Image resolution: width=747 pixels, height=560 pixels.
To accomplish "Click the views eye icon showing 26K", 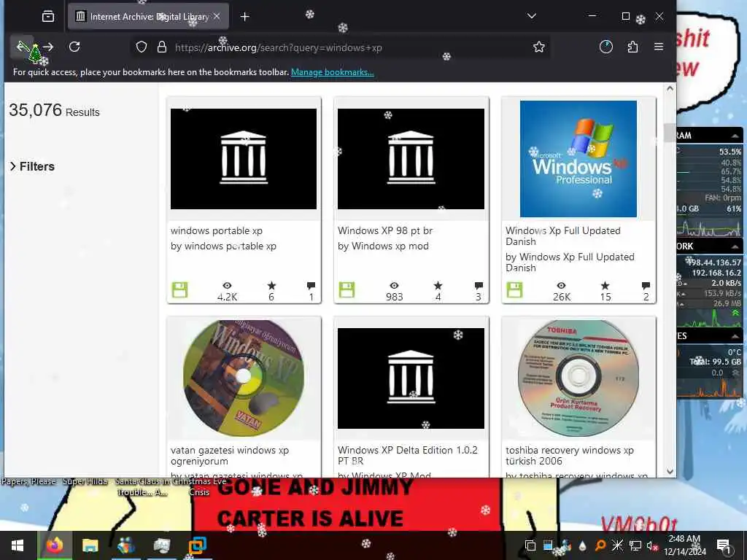I will (x=561, y=285).
